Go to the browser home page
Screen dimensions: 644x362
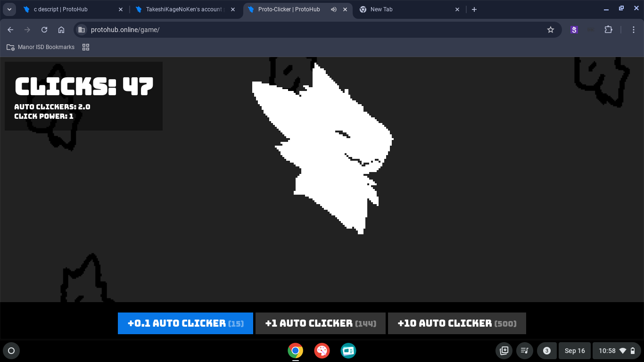click(x=61, y=30)
